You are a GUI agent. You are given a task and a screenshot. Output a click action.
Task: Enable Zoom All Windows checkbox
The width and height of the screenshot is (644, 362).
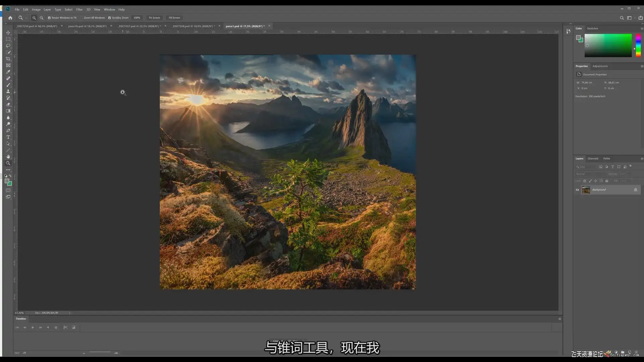coord(82,18)
